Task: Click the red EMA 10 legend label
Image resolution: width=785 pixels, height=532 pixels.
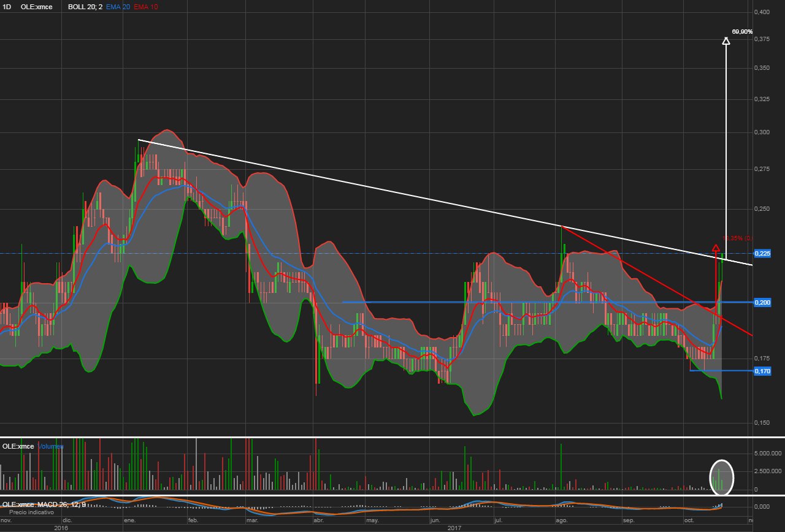Action: click(x=145, y=6)
